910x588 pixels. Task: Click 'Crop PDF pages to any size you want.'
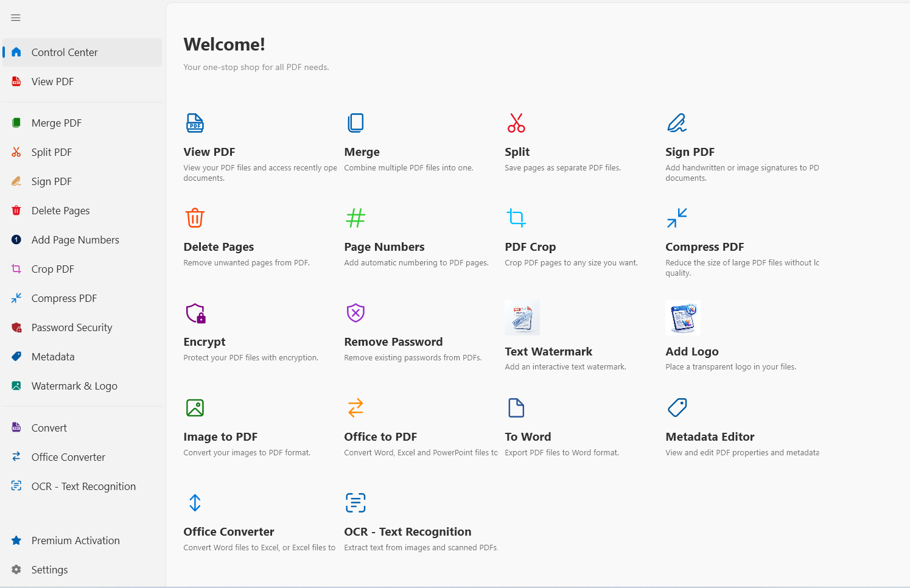pyautogui.click(x=571, y=263)
